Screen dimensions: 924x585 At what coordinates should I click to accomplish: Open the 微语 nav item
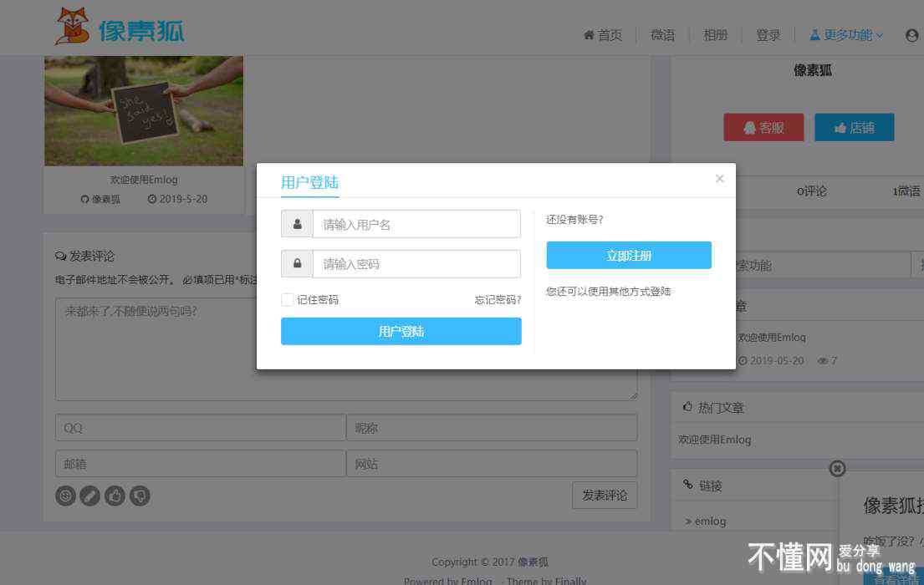[x=662, y=35]
